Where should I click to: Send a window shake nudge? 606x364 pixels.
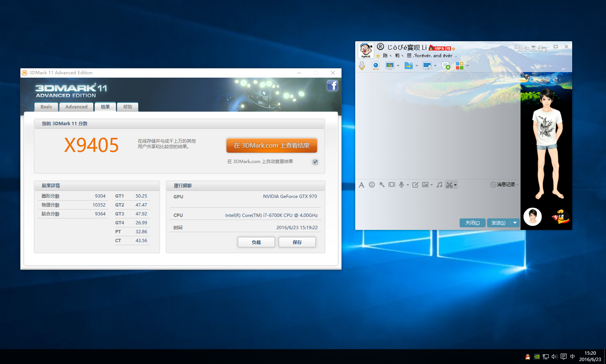(x=392, y=185)
